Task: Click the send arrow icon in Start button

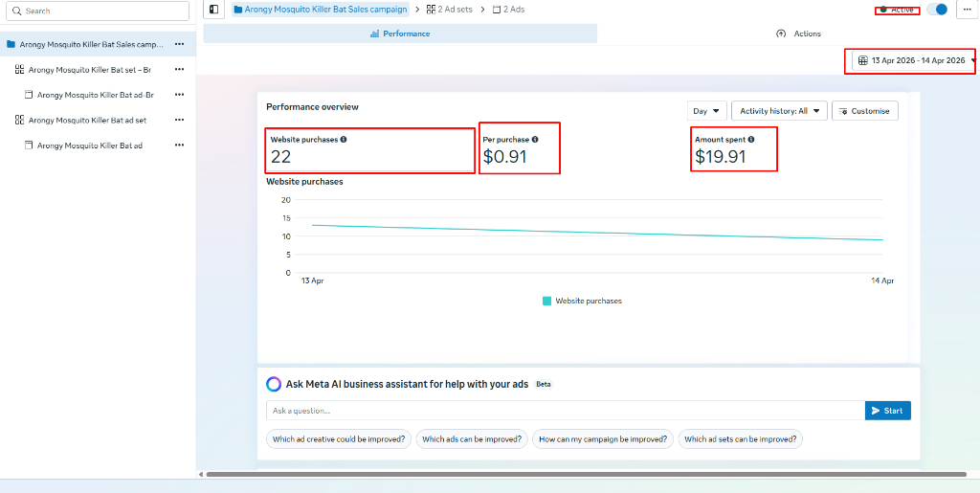Action: (875, 411)
